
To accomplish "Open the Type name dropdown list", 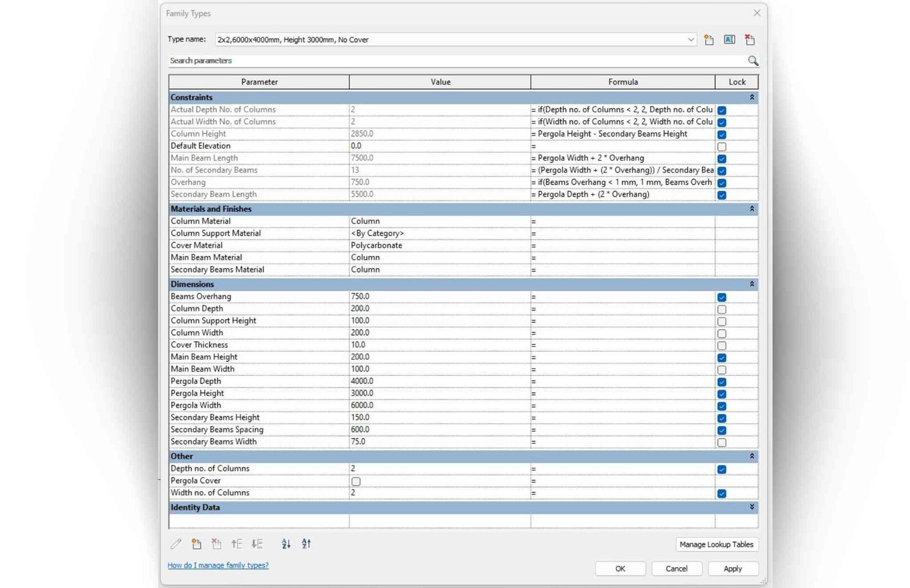I will (690, 40).
